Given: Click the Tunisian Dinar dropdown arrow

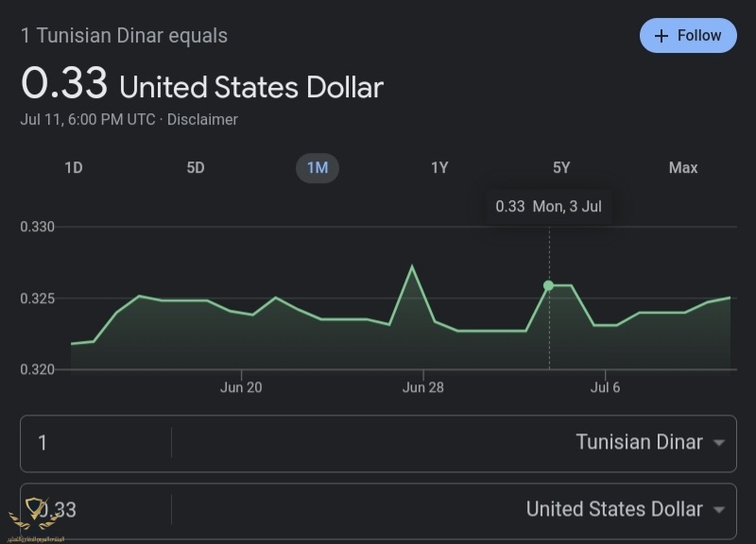Looking at the screenshot, I should (719, 443).
